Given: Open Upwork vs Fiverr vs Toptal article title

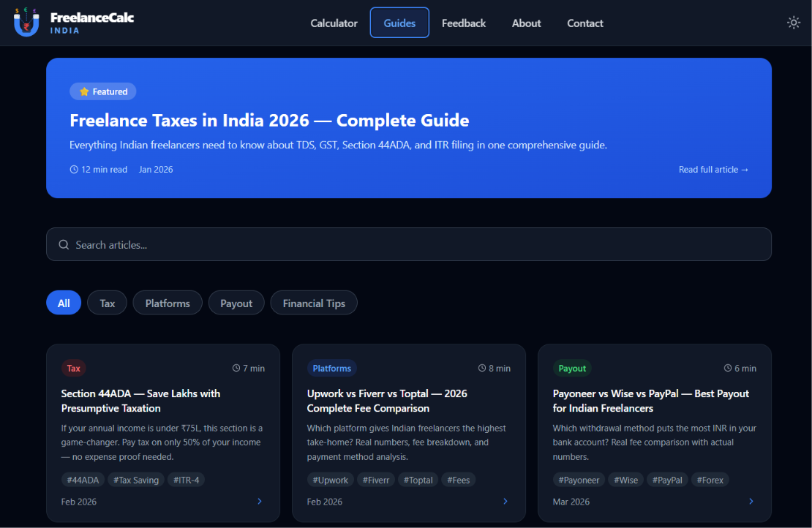Looking at the screenshot, I should pos(387,401).
